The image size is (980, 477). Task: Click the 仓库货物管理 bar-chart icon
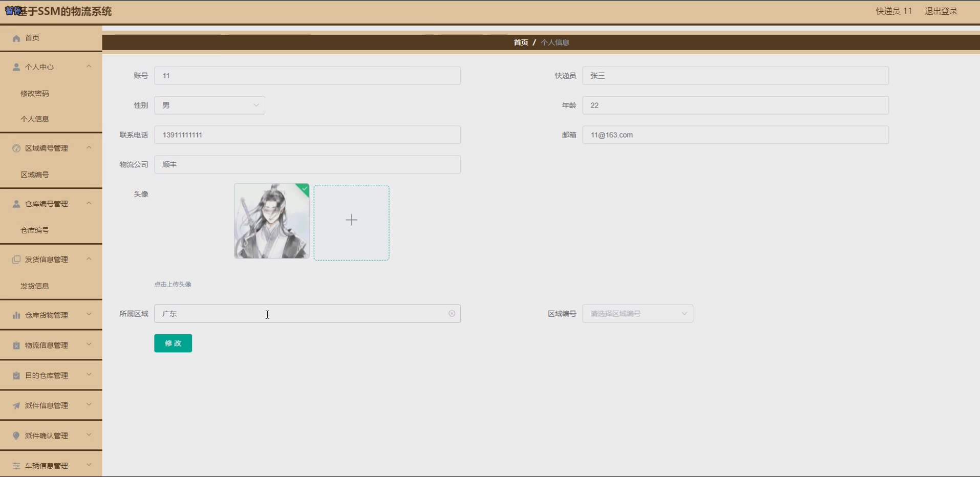(x=16, y=315)
